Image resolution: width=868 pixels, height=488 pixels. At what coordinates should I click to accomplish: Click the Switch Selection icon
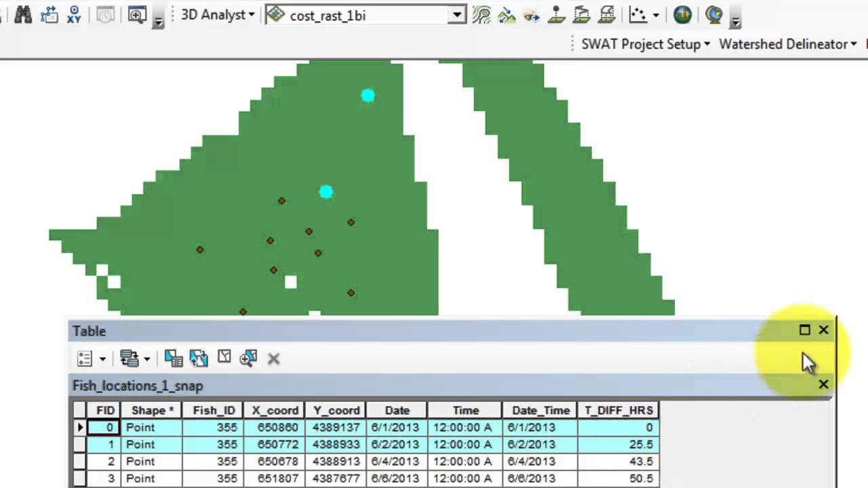[x=199, y=359]
